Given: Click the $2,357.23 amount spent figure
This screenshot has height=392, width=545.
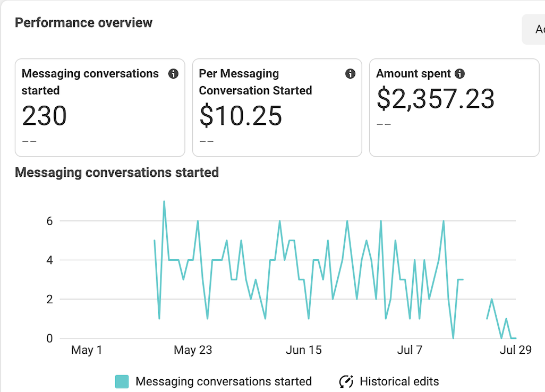Looking at the screenshot, I should 436,99.
